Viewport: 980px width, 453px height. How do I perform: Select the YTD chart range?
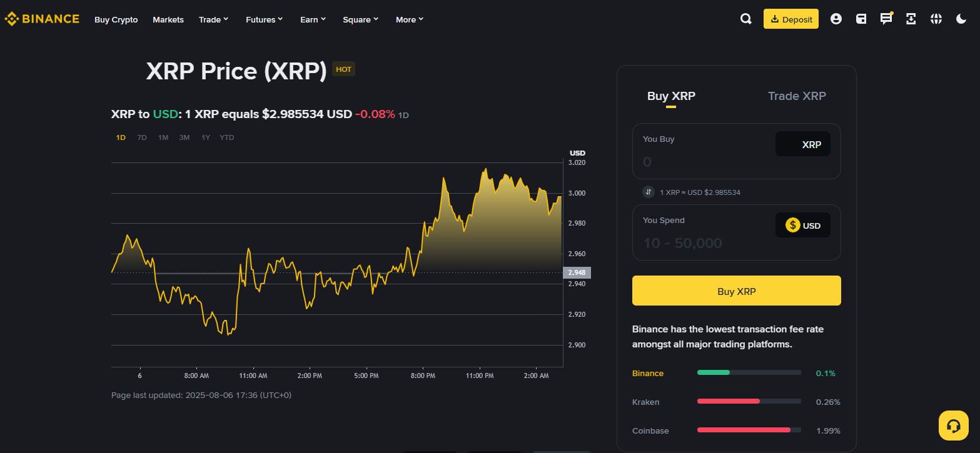pyautogui.click(x=227, y=137)
